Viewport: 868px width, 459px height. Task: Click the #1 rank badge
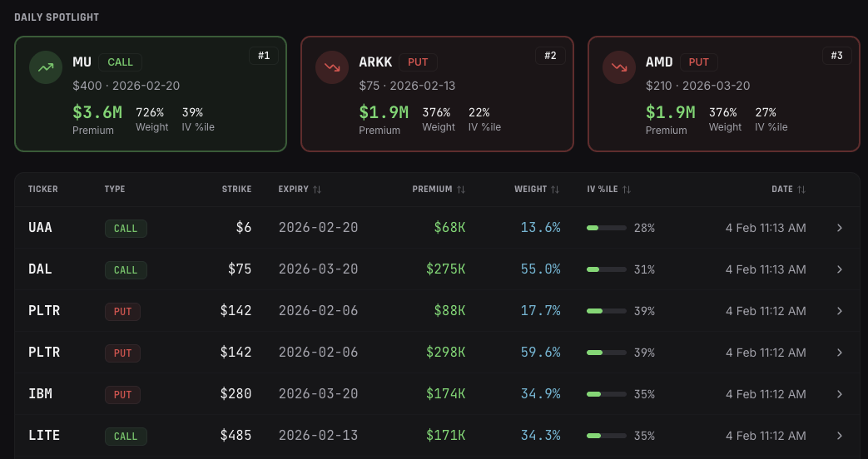click(x=264, y=56)
